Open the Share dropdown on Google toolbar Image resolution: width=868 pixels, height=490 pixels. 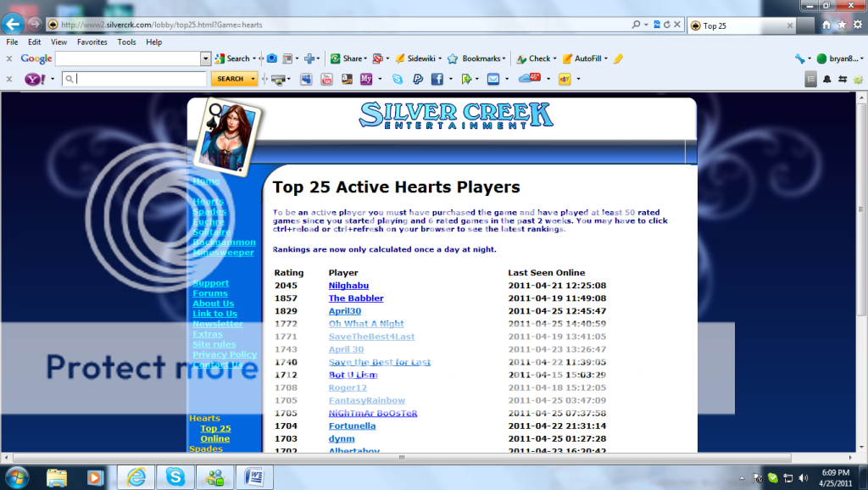[x=365, y=58]
